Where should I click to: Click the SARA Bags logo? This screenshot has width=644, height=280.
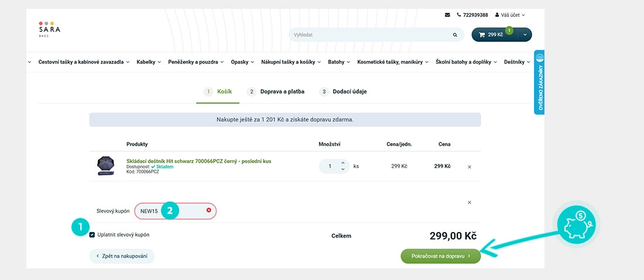pyautogui.click(x=49, y=29)
